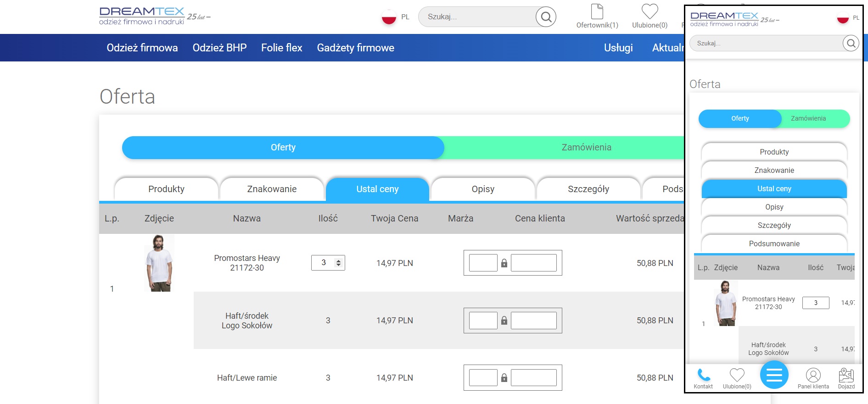Viewport: 868px width, 404px height.
Task: Tap Ulubione heart icon in mobile bar
Action: pyautogui.click(x=737, y=375)
